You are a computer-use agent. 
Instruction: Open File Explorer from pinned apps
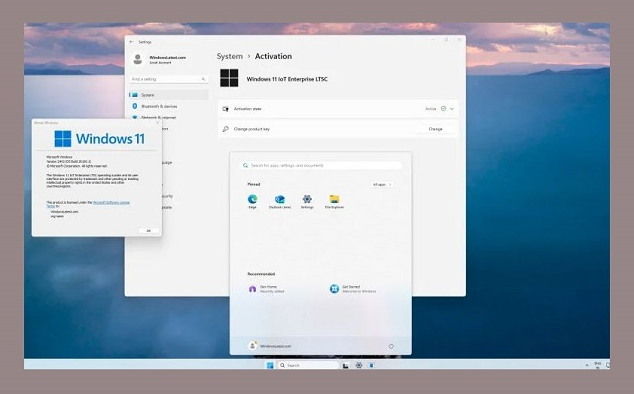pos(334,201)
